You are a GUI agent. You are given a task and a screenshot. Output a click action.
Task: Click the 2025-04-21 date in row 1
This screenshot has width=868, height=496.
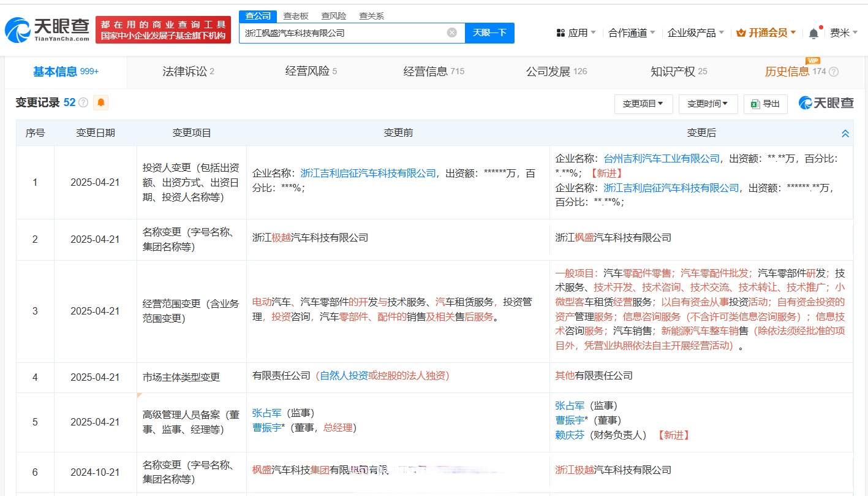pos(95,183)
